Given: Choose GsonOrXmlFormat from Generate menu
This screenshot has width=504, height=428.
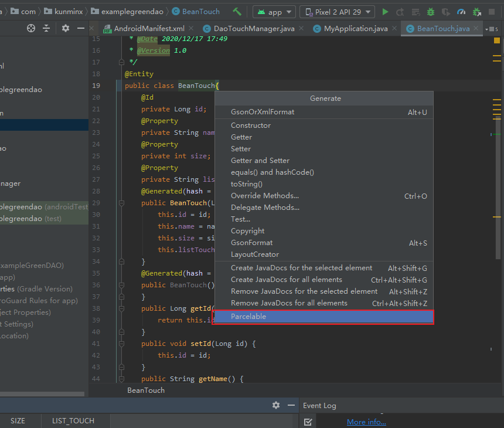Looking at the screenshot, I should [324, 112].
